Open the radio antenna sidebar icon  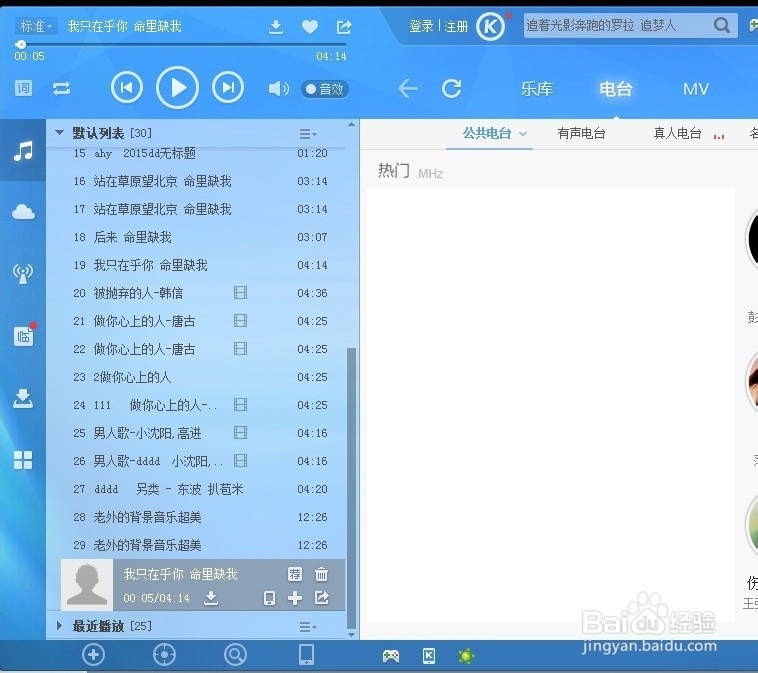coord(23,274)
